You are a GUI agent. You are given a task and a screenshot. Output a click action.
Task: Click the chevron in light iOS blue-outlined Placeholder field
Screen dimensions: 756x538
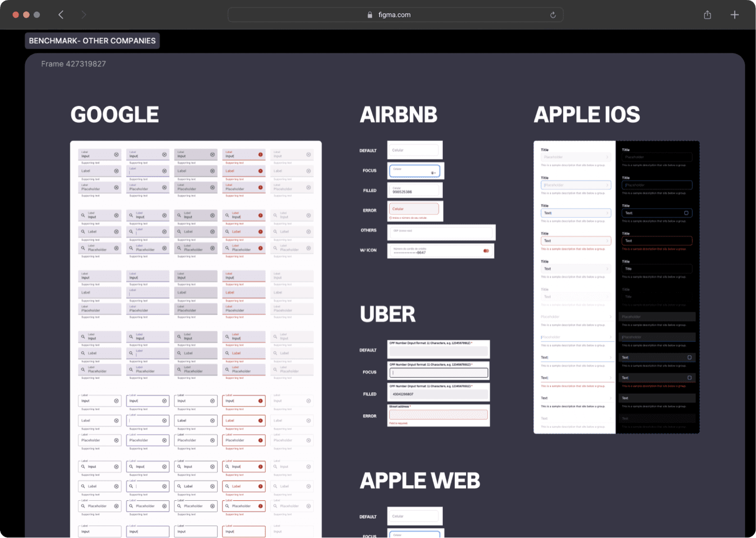point(607,185)
